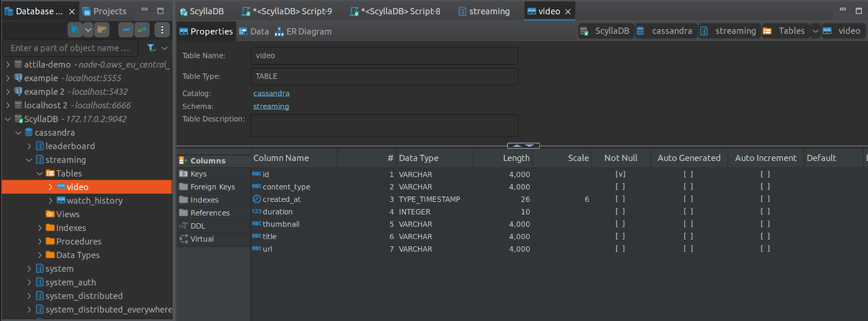Click the Table Description text box
This screenshot has height=321, width=868.
point(384,125)
